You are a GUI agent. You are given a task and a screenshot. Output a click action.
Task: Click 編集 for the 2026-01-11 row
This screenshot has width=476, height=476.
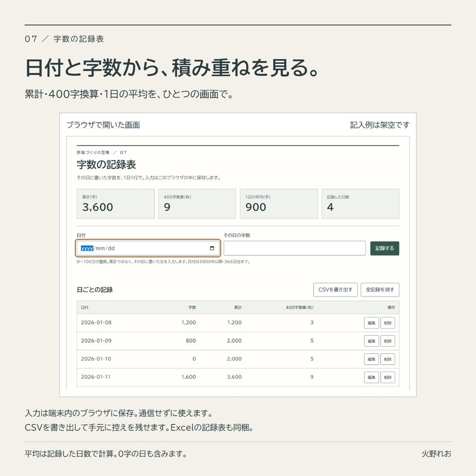371,377
